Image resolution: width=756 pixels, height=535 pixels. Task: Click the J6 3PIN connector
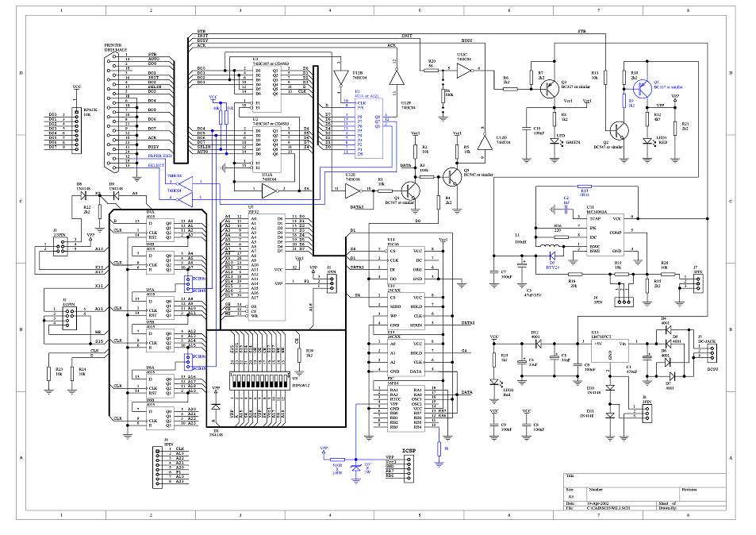(x=623, y=302)
